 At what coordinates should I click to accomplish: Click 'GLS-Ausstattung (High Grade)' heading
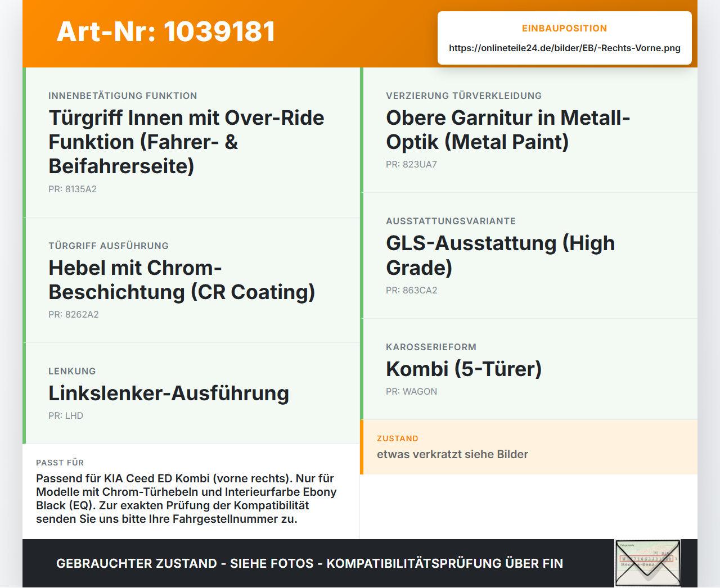500,255
